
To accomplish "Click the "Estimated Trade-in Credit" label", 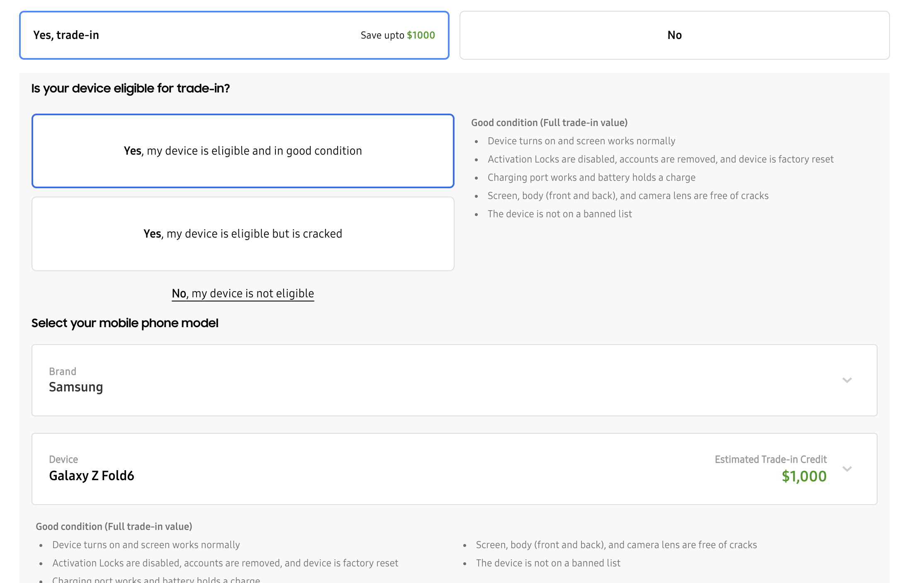I will click(771, 459).
